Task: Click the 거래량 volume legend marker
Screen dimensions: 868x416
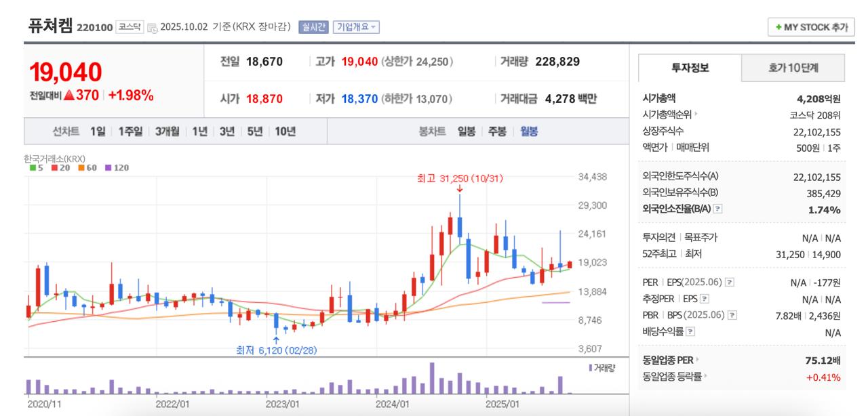Action: 591,368
